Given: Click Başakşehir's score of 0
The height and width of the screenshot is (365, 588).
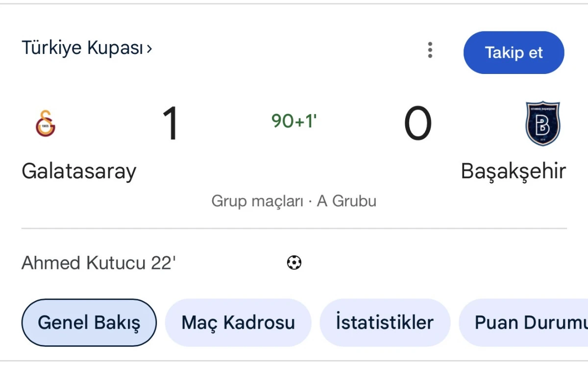Looking at the screenshot, I should pos(417,123).
